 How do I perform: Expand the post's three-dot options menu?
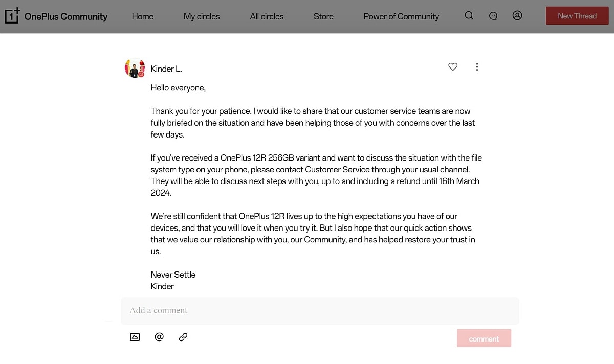coord(477,67)
